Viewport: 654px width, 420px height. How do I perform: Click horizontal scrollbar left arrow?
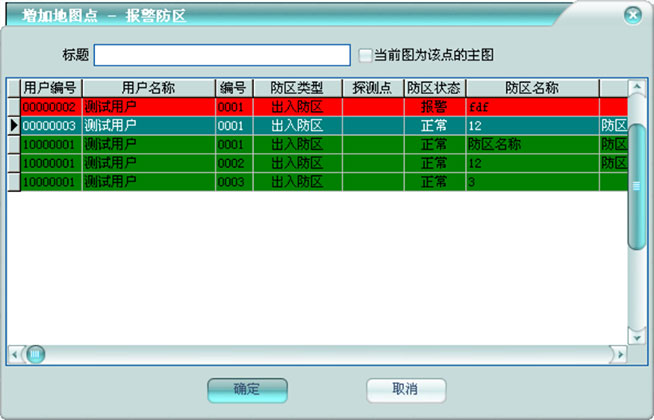[15, 354]
